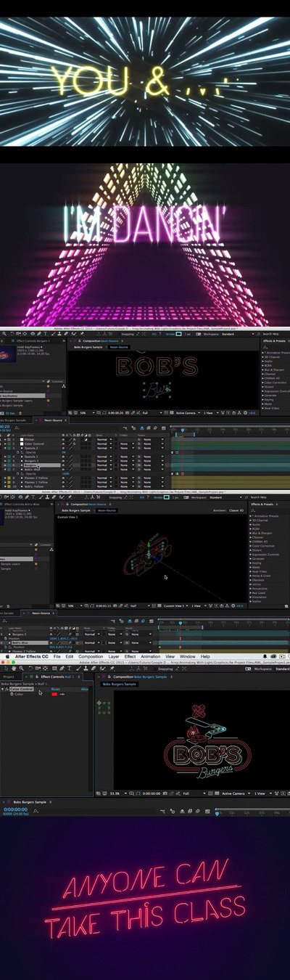Hide the Spatula 1 layer with its eye icon
This screenshot has width=290, height=980.
click(x=63, y=456)
